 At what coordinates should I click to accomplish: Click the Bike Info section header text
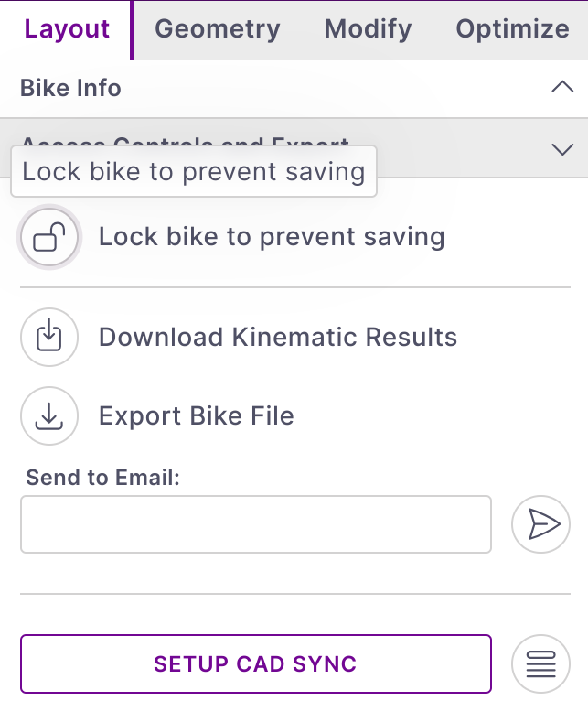pos(70,88)
